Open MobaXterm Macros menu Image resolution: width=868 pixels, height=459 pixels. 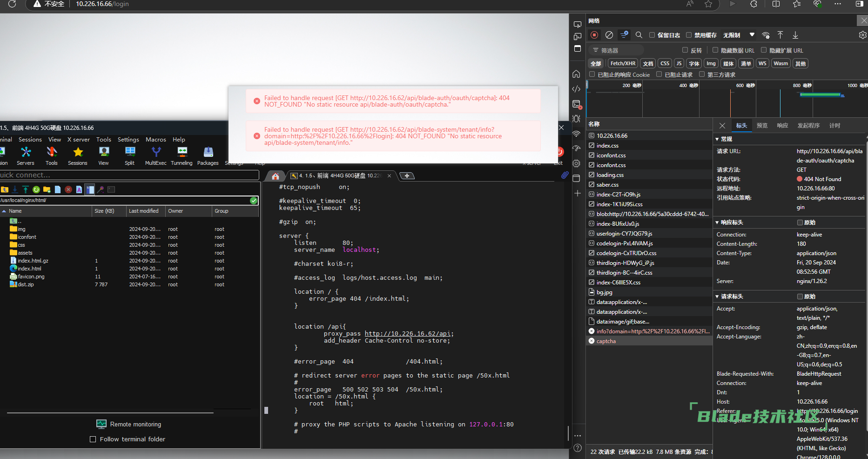tap(156, 140)
